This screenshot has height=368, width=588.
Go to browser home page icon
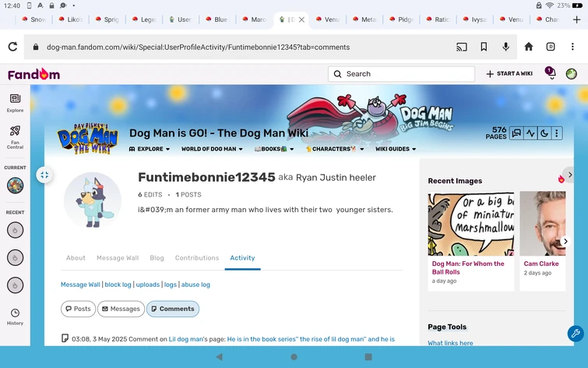click(x=529, y=47)
